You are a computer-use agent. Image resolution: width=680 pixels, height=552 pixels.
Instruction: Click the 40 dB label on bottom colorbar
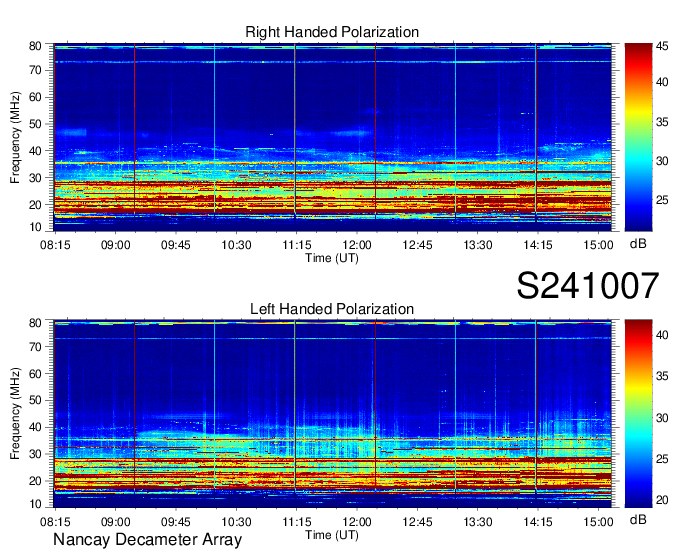coord(662,335)
